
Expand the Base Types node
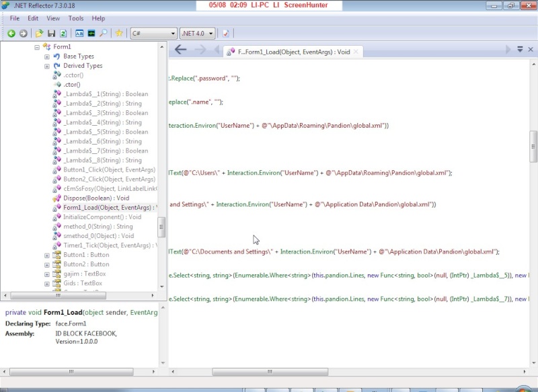[x=47, y=56]
